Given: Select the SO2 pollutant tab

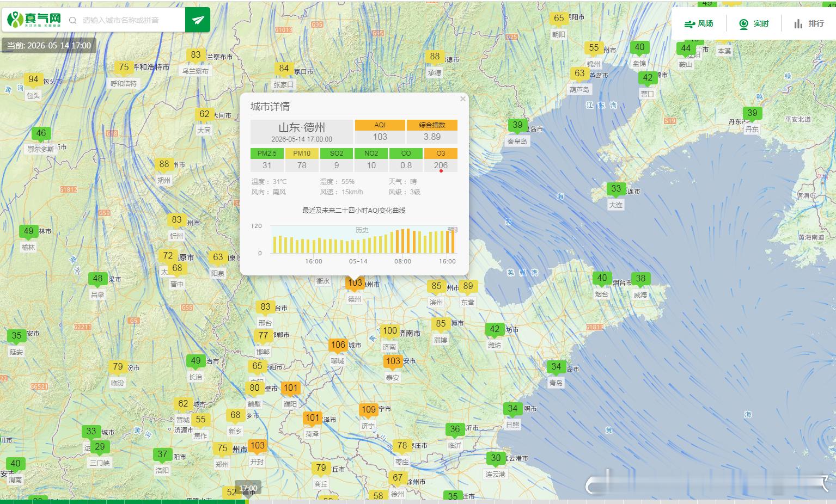Looking at the screenshot, I should click(x=337, y=153).
